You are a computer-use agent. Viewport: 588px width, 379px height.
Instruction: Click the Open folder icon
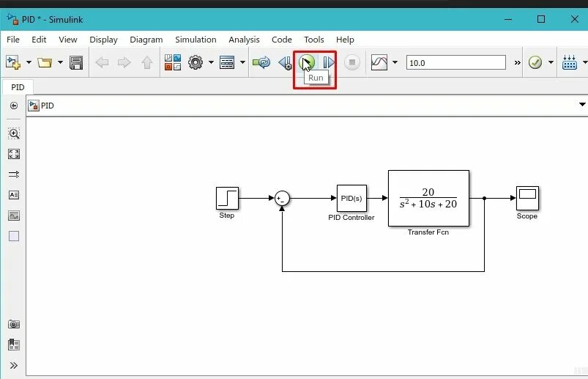point(45,62)
